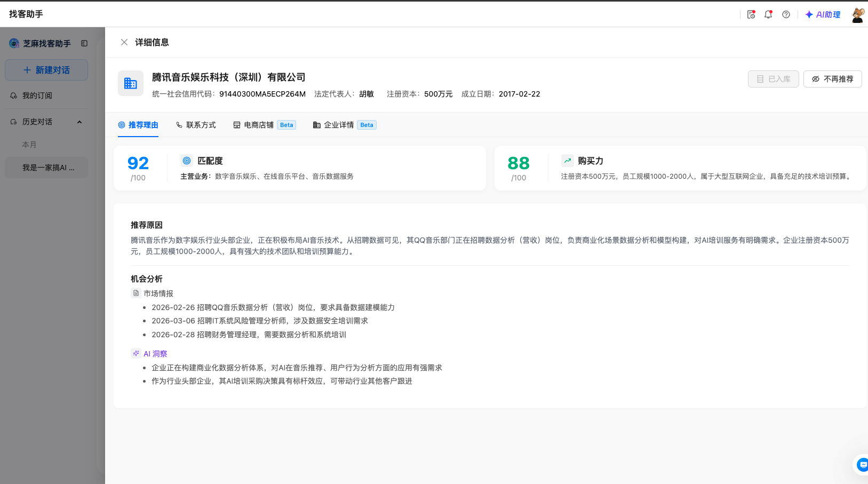Switch to the 联系方式 tab
Image resolution: width=868 pixels, height=484 pixels.
pos(196,125)
